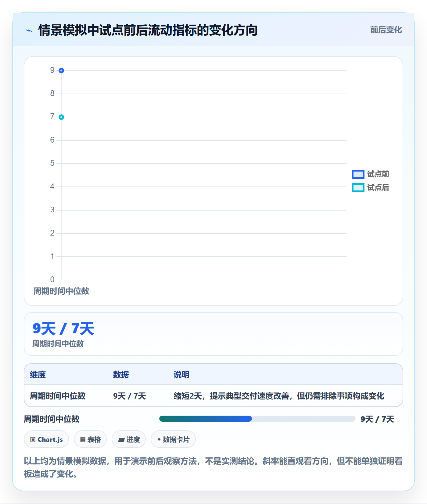Click the 数据卡片 chip
Viewport: 427px width, 504px height.
(173, 439)
